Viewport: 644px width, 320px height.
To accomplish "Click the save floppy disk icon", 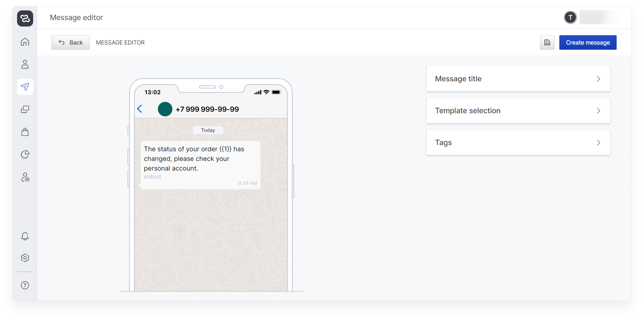I will 547,43.
